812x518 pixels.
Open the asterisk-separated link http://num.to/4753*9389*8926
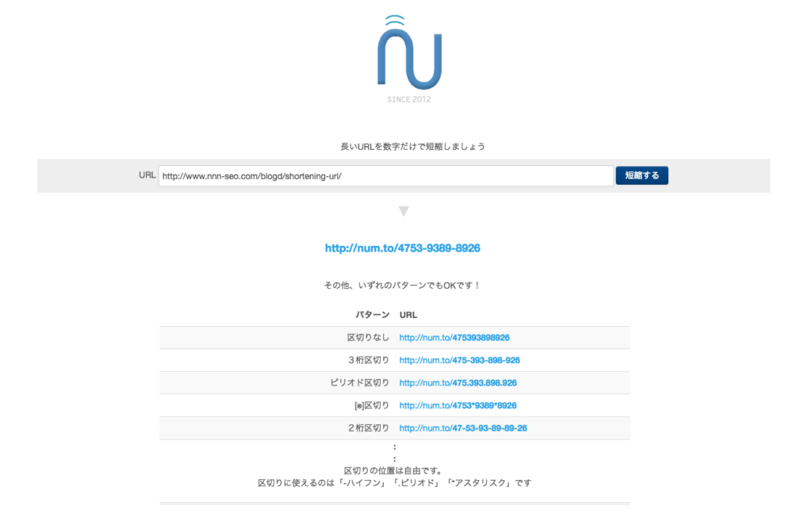click(x=458, y=405)
